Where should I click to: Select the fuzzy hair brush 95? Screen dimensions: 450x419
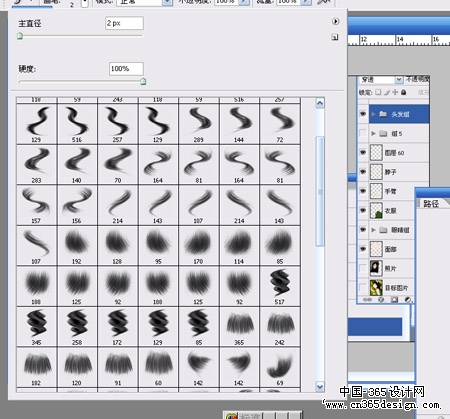pos(158,246)
